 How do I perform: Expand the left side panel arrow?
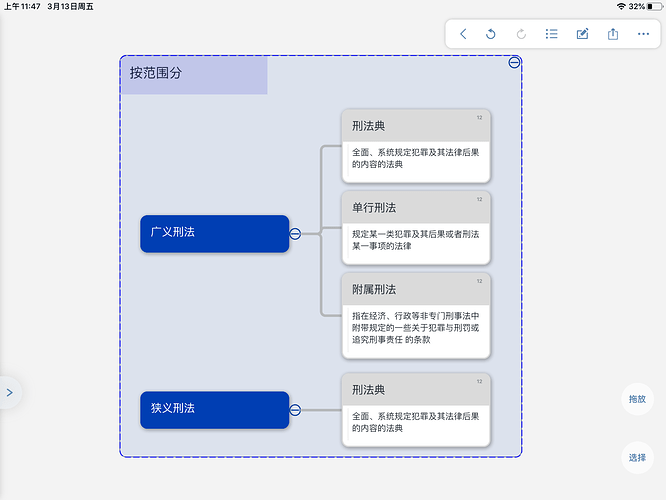[9, 393]
